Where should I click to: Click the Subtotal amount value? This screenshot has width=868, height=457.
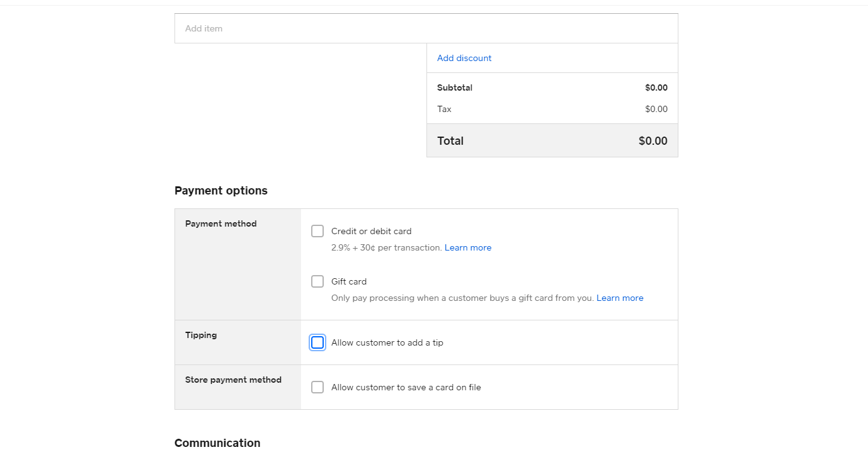coord(656,87)
